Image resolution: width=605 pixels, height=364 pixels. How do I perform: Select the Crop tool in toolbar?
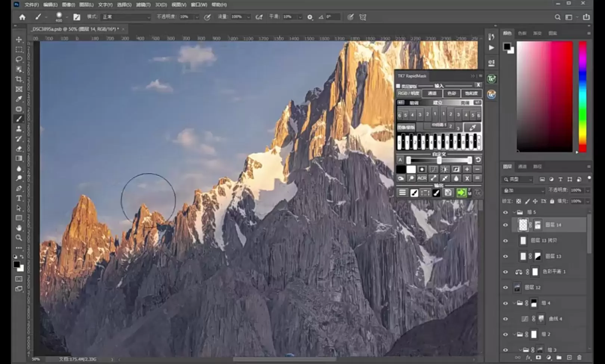[x=19, y=79]
